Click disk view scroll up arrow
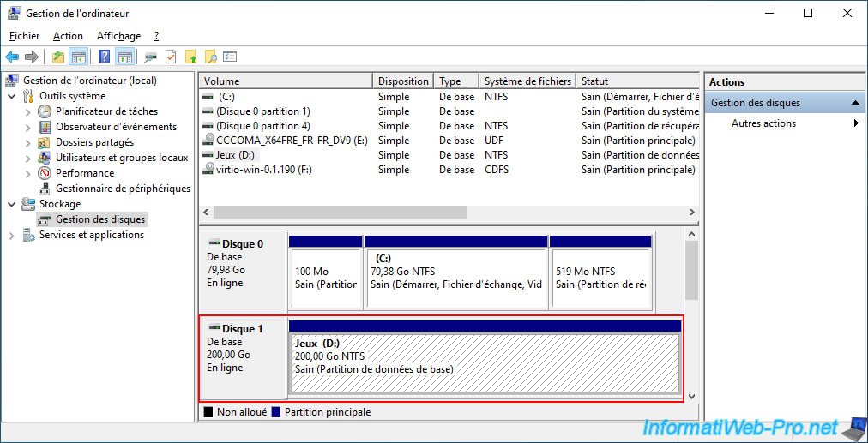868x443 pixels. pos(692,234)
